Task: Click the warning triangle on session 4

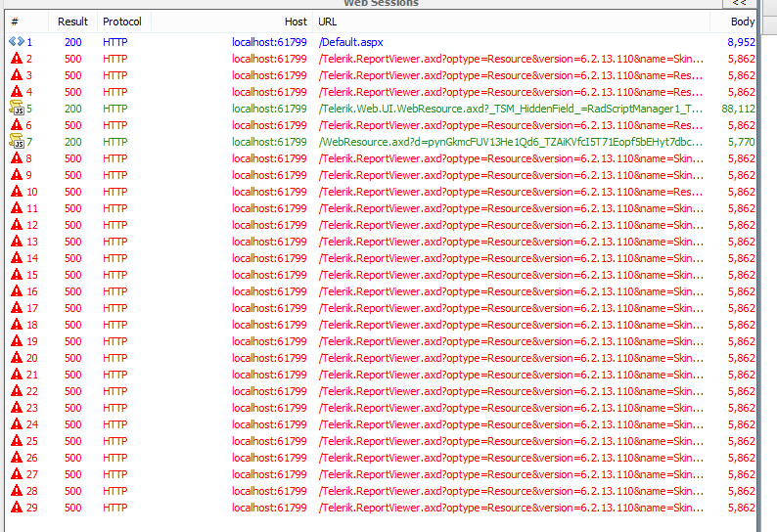Action: 17,92
